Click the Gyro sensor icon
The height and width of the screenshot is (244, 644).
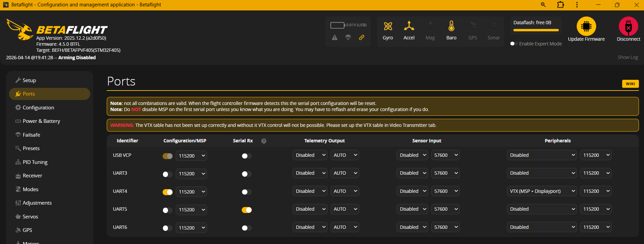tap(388, 26)
